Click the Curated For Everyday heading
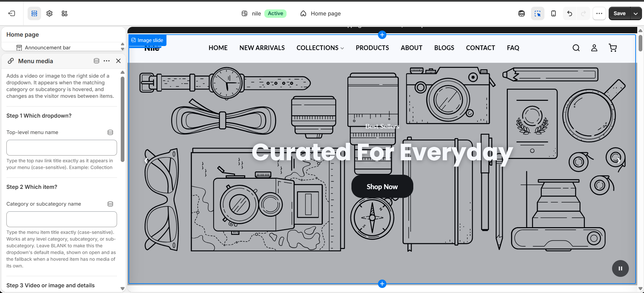The width and height of the screenshot is (644, 293). click(x=382, y=153)
